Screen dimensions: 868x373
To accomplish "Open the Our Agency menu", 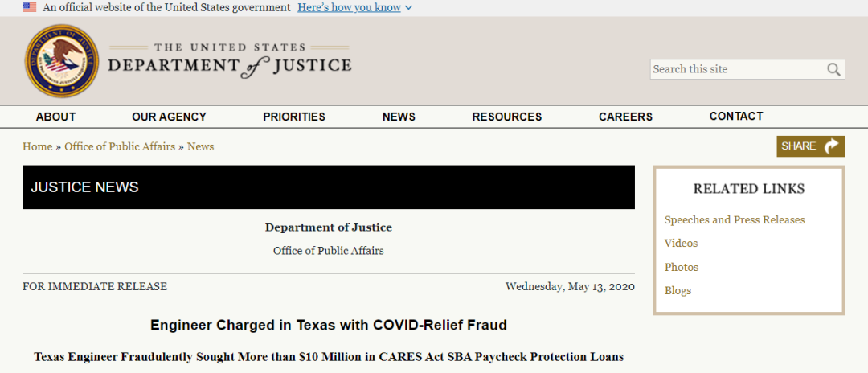I will point(169,117).
